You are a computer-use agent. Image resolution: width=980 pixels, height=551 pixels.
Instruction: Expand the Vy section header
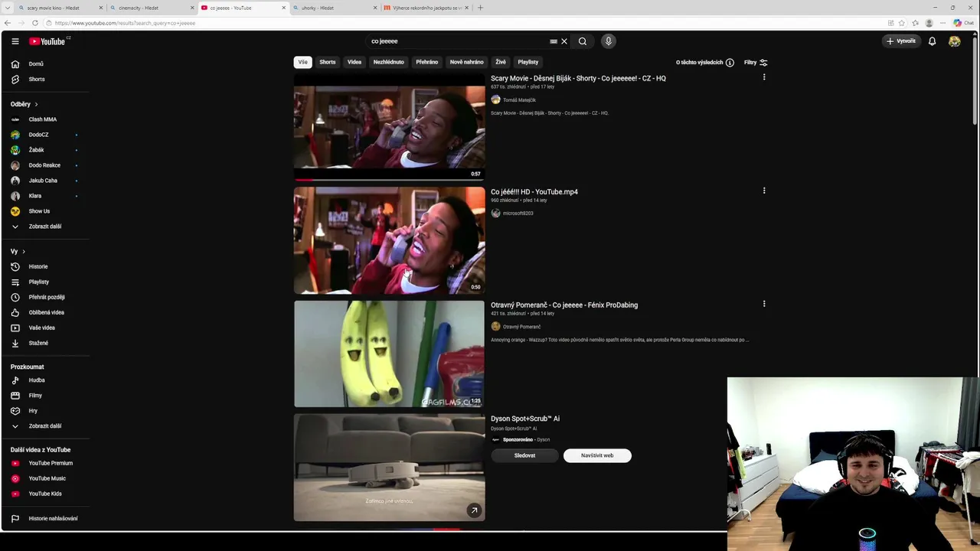(18, 251)
